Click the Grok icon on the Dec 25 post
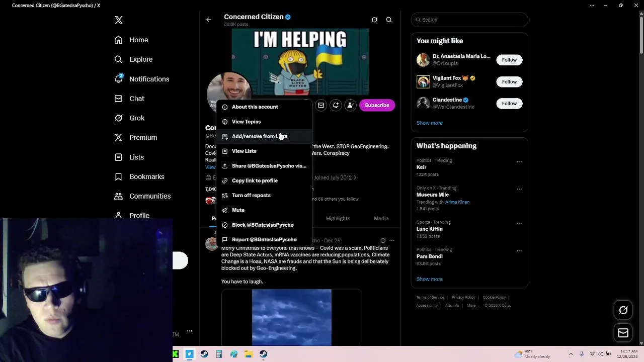This screenshot has height=362, width=644. 383,240
